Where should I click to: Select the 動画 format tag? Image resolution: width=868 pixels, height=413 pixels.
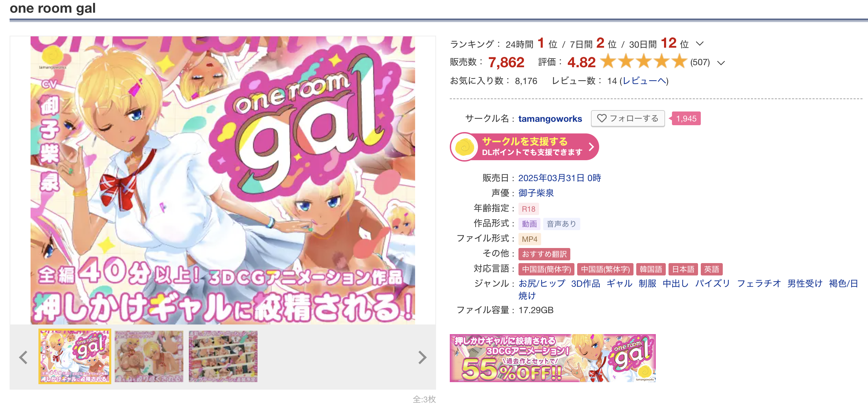coord(529,224)
